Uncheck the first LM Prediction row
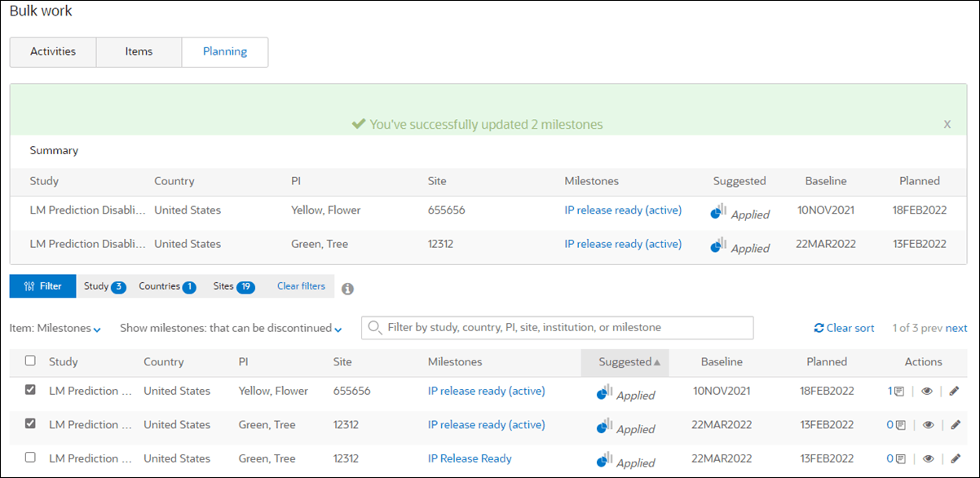 pyautogui.click(x=29, y=389)
